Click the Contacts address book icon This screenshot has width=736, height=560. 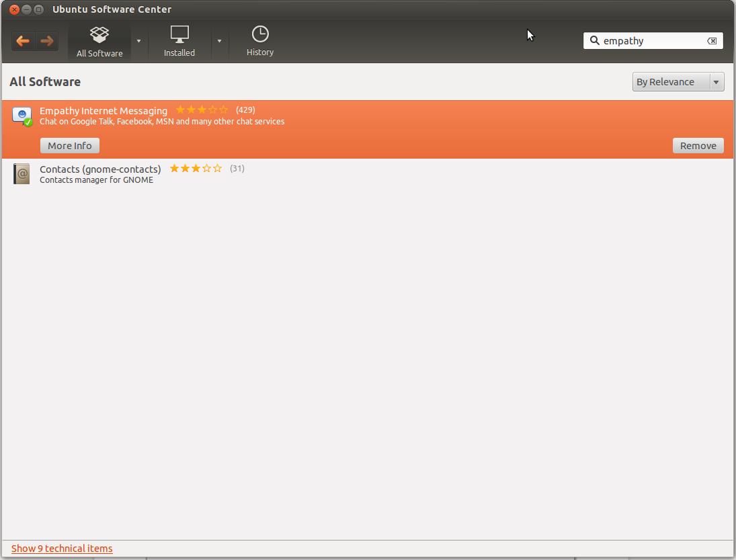click(22, 173)
